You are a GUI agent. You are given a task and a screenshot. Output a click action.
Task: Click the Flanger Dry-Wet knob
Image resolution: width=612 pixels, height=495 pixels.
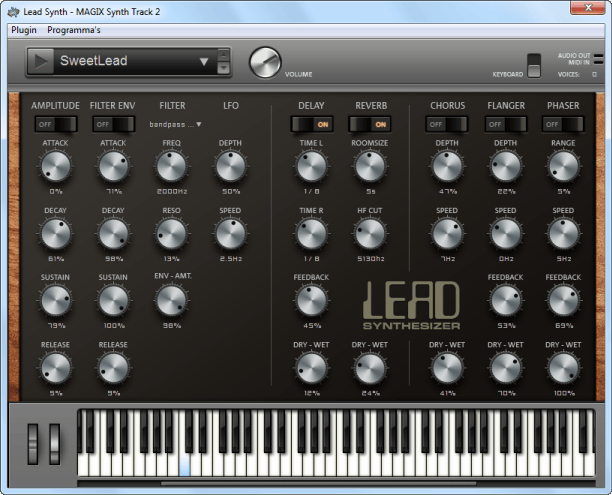pyautogui.click(x=505, y=368)
